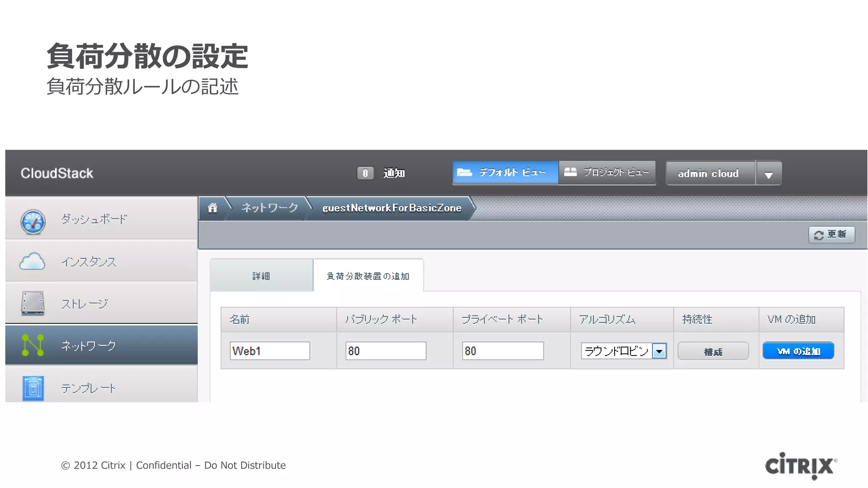Click the refresh (更新) button

pos(831,235)
